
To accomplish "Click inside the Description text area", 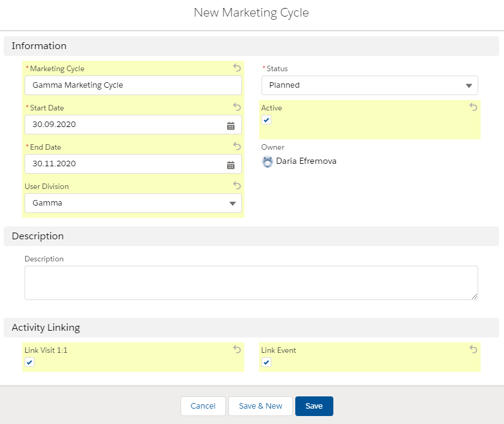I will (250, 282).
